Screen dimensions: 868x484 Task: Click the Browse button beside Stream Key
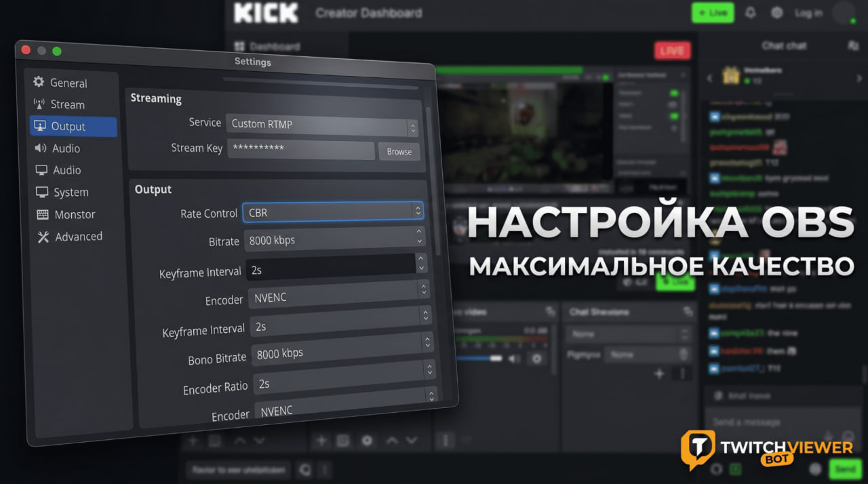click(x=399, y=151)
